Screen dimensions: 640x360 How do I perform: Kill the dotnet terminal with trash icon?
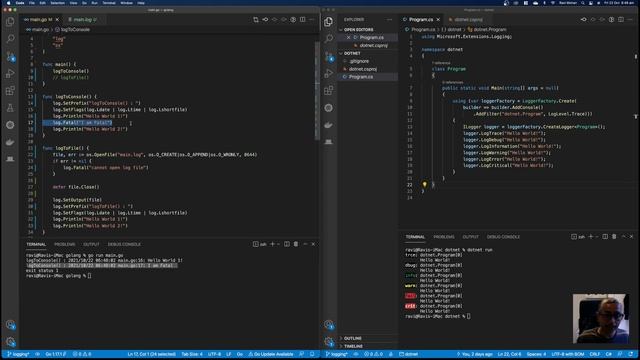[x=614, y=236]
